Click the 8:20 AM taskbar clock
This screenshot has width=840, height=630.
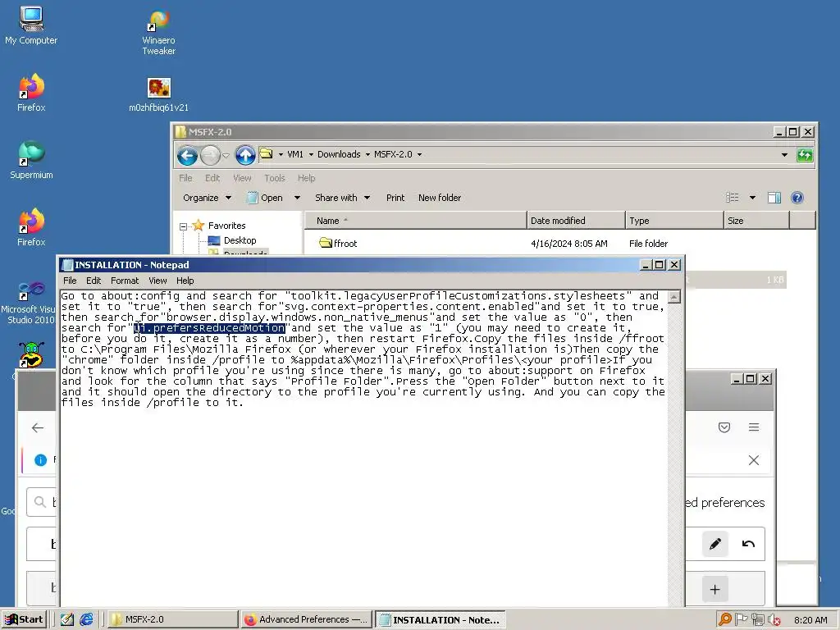pyautogui.click(x=810, y=620)
